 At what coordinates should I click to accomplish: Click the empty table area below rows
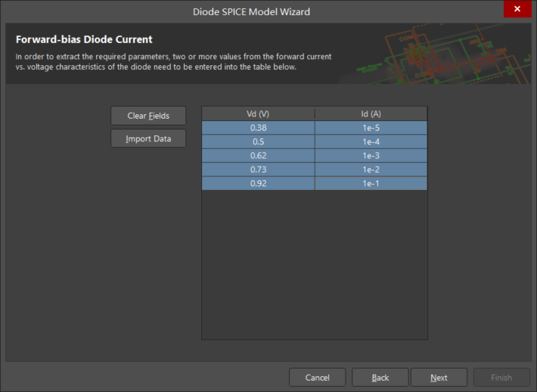314,265
